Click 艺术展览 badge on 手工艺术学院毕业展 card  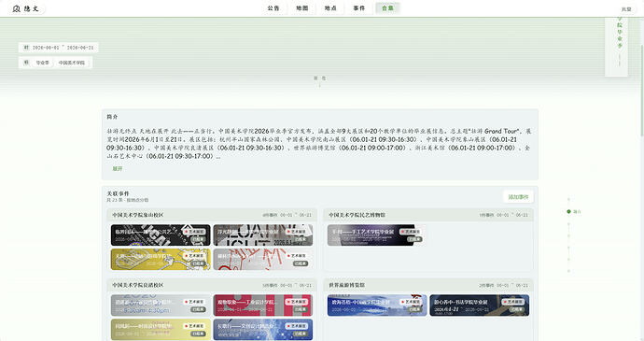(x=411, y=232)
